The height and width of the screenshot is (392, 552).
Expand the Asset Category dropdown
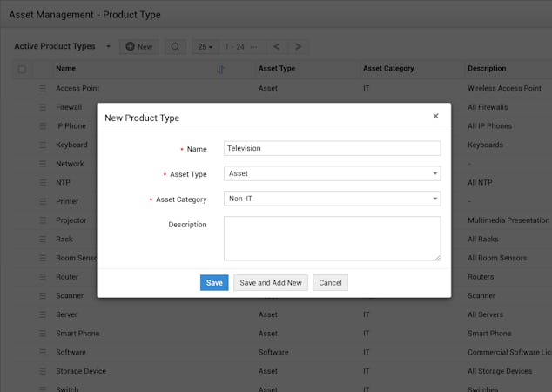[x=332, y=199]
